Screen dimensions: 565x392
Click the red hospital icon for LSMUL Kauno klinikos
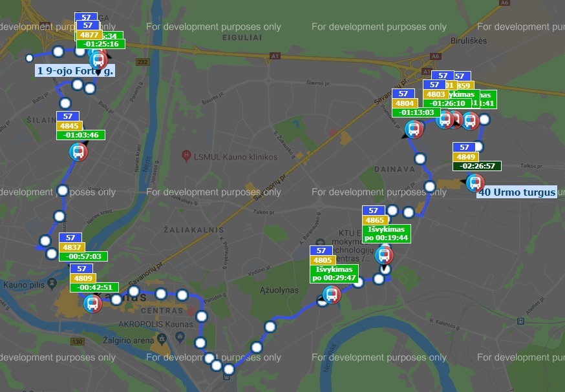coord(187,156)
